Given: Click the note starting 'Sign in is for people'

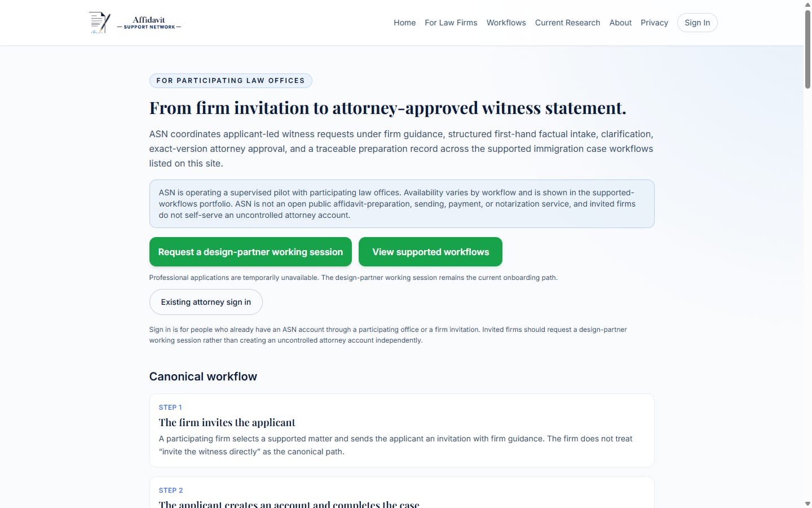Looking at the screenshot, I should (x=388, y=335).
